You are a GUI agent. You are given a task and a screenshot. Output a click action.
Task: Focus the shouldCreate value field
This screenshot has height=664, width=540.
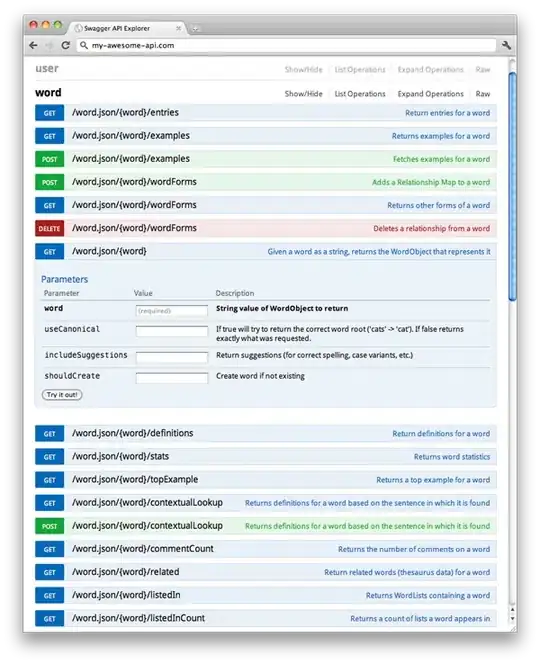(x=172, y=378)
